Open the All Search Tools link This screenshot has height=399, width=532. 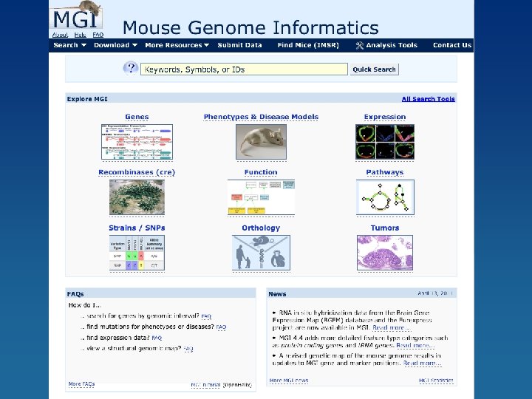tap(428, 99)
